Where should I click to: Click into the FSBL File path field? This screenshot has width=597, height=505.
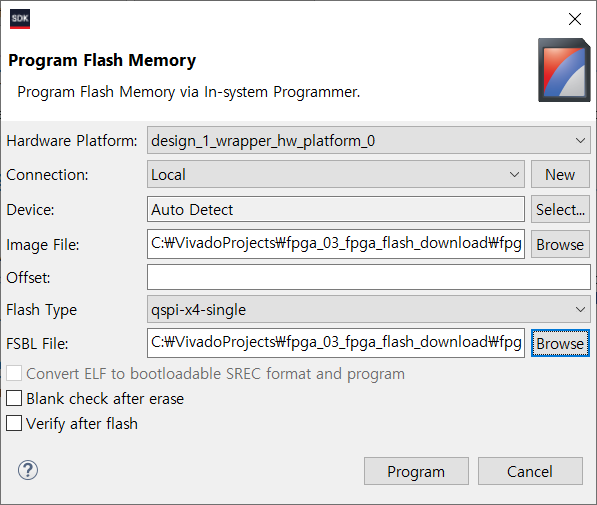[x=336, y=343]
